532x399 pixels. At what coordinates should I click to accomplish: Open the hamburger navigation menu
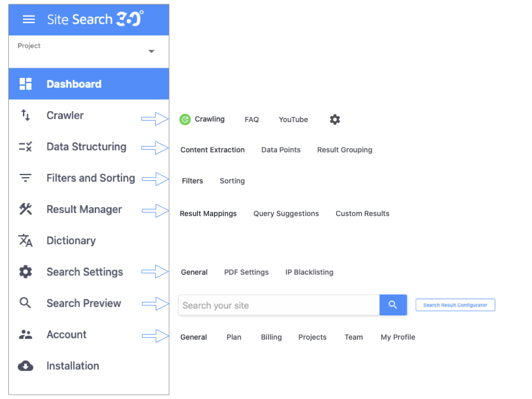point(29,19)
